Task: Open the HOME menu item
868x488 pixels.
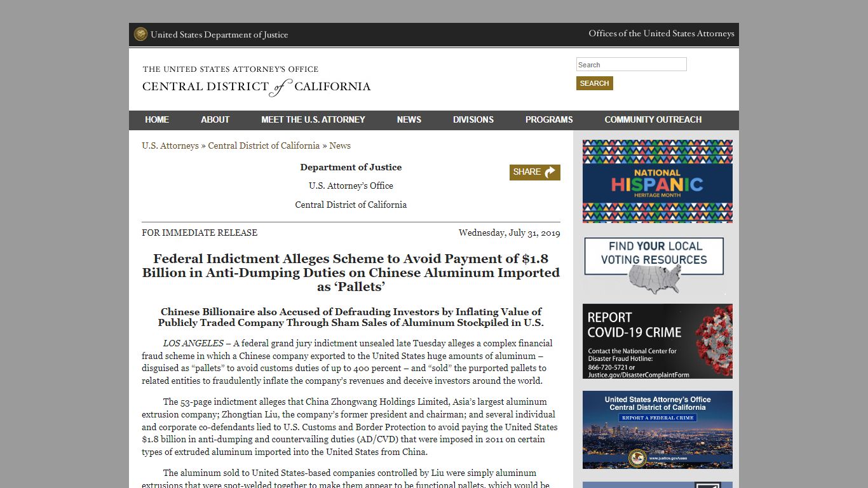Action: tap(157, 119)
